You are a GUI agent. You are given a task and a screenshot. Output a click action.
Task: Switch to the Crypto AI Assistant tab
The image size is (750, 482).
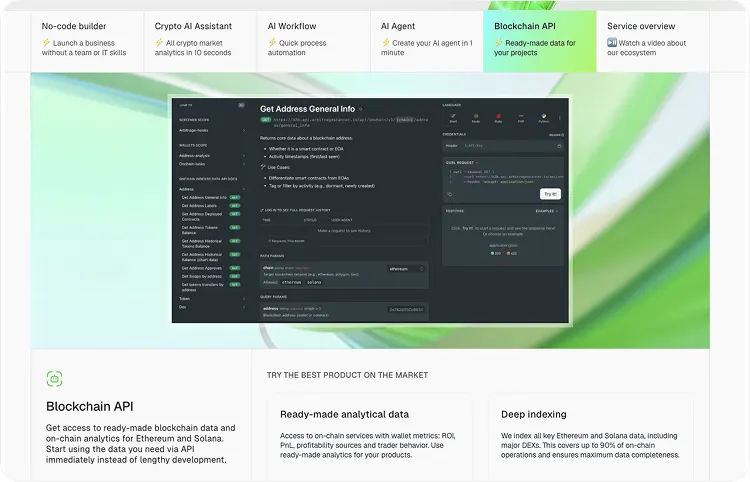[x=200, y=41]
